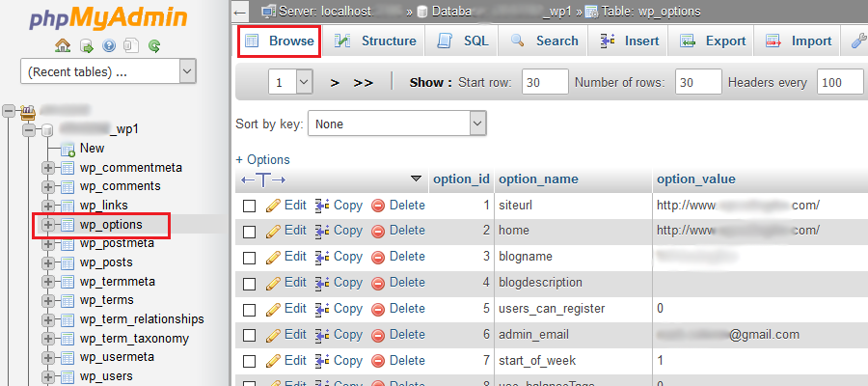
Task: Click the green reload navigation icon
Action: click(x=154, y=45)
